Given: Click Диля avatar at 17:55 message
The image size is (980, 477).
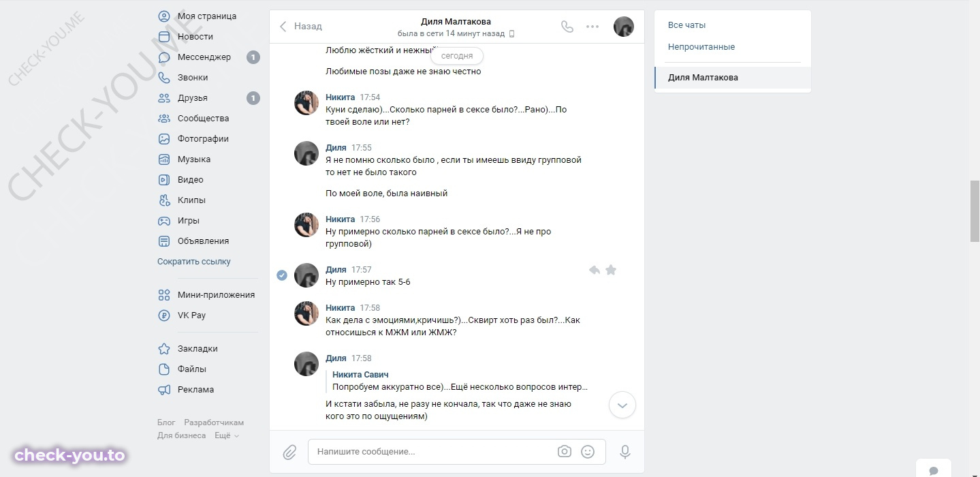Looking at the screenshot, I should (306, 153).
